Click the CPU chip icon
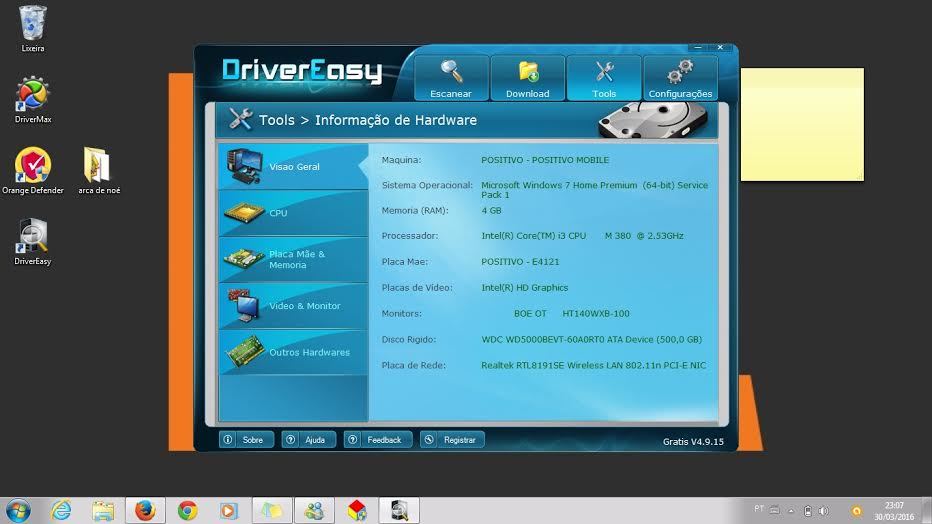Image resolution: width=932 pixels, height=524 pixels. (x=244, y=212)
